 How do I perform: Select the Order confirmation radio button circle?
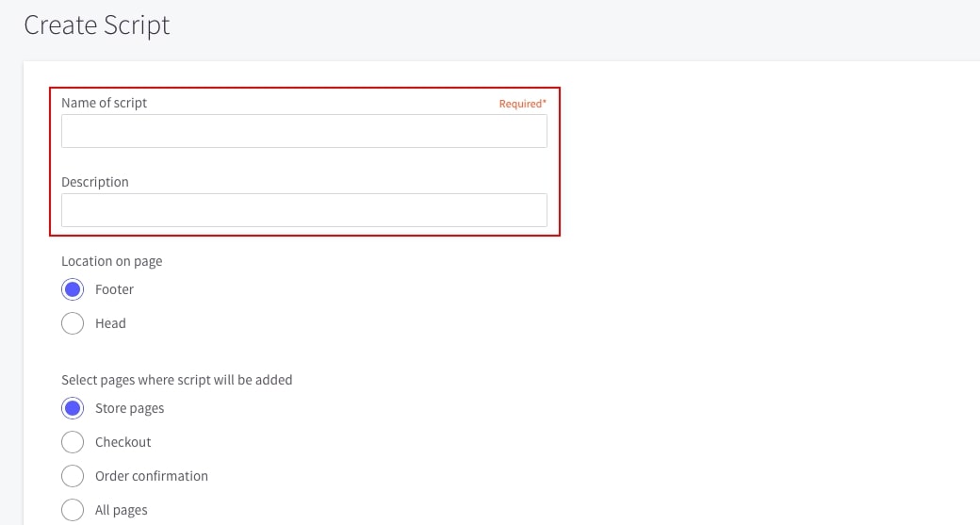[x=73, y=476]
